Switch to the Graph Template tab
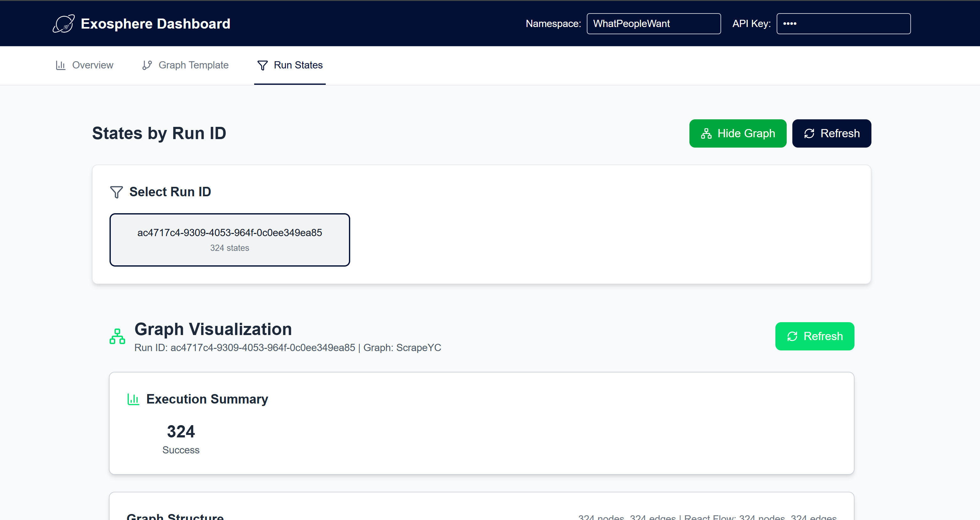980x520 pixels. tap(193, 65)
